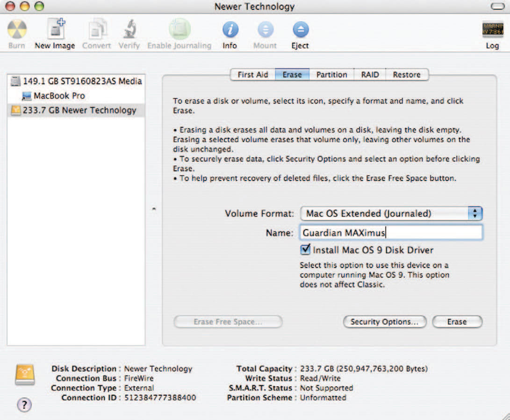510x420 pixels.
Task: Open the RAID tab
Action: (x=370, y=75)
